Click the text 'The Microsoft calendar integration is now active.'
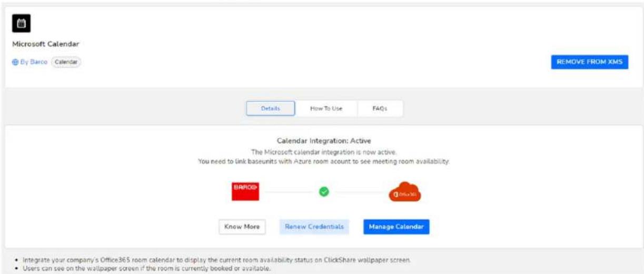644x274 pixels. [x=324, y=152]
